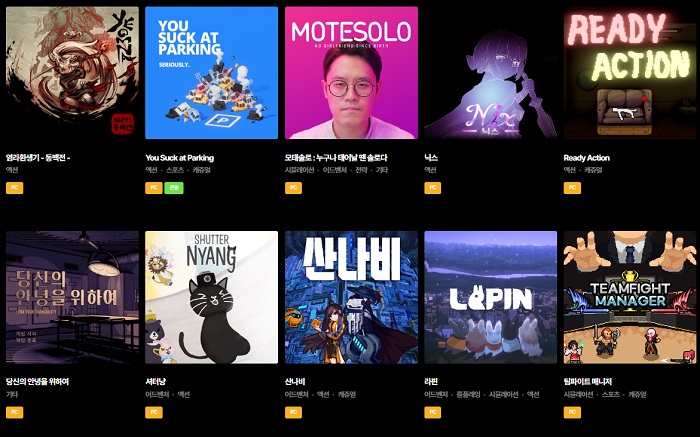Click the You Suck at Parking title link
The height and width of the screenshot is (437, 700).
click(179, 158)
